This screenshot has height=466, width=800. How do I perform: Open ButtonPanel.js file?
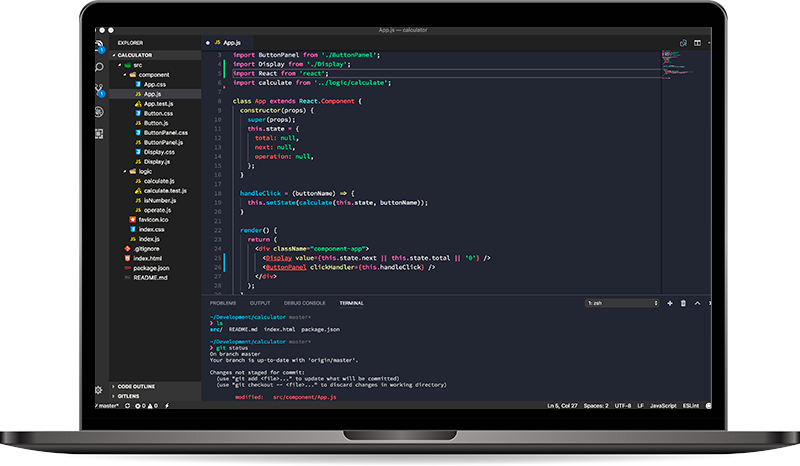pyautogui.click(x=155, y=142)
